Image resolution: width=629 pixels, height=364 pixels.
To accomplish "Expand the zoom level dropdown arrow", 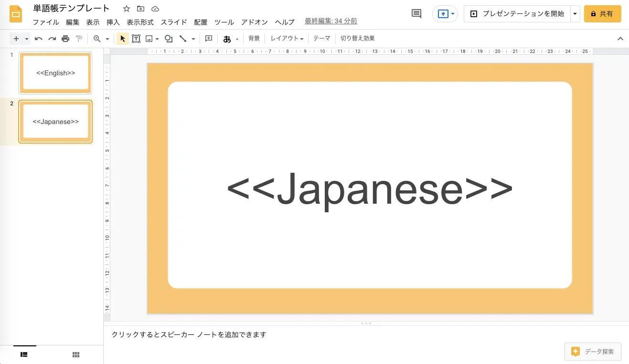I will (107, 39).
